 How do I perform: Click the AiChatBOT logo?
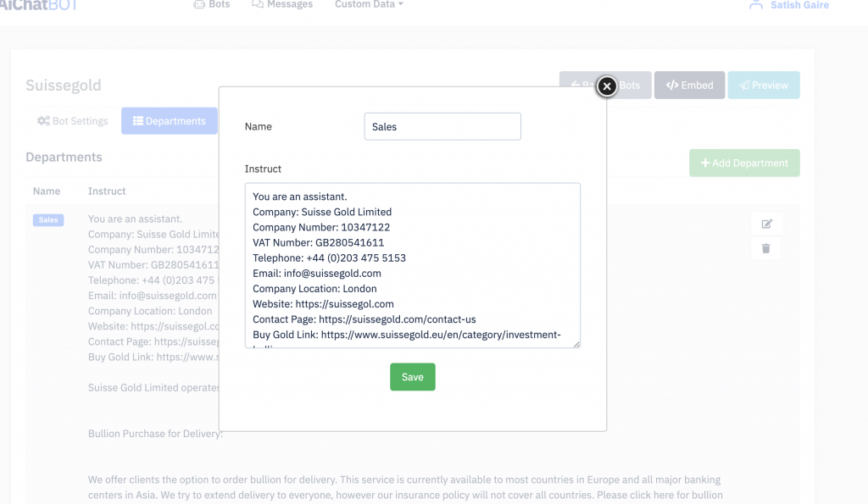point(38,5)
